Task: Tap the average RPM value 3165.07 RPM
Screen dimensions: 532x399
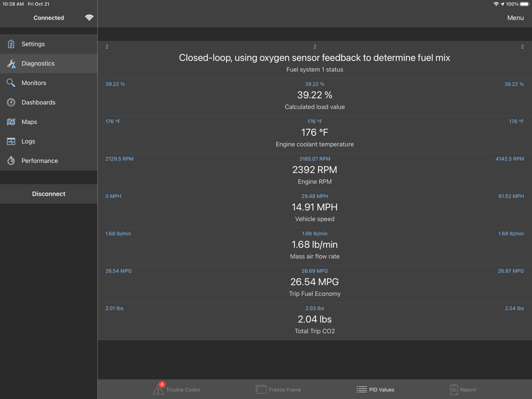Action: (x=315, y=159)
